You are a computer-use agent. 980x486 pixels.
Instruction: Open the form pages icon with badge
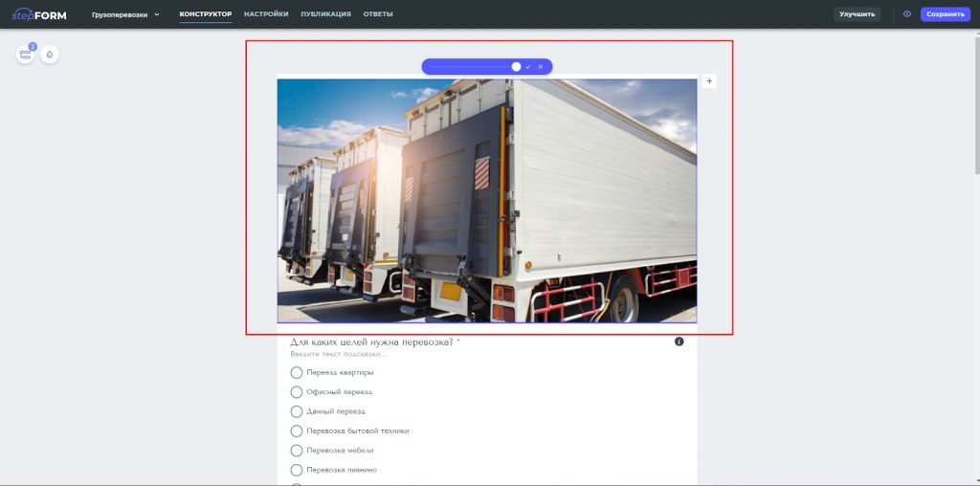[25, 55]
